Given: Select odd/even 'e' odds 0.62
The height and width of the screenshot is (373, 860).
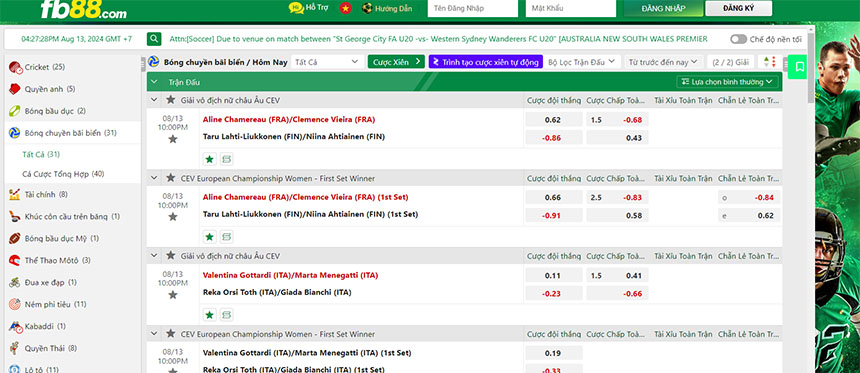Looking at the screenshot, I should [749, 216].
